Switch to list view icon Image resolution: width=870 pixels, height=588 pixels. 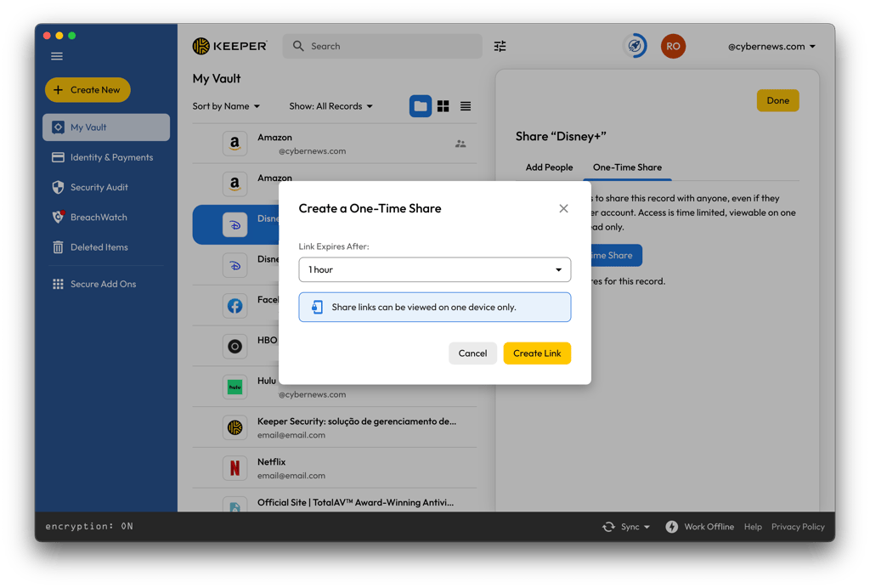pos(466,106)
